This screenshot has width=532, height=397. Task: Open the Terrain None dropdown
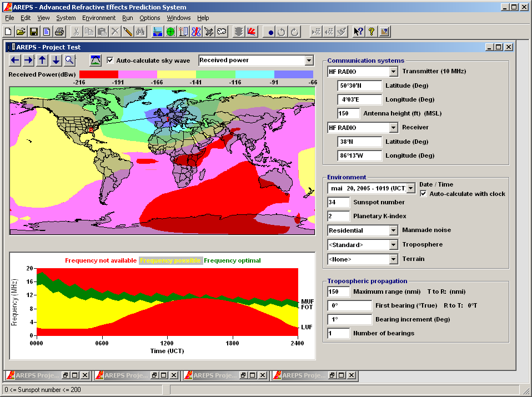pyautogui.click(x=393, y=259)
